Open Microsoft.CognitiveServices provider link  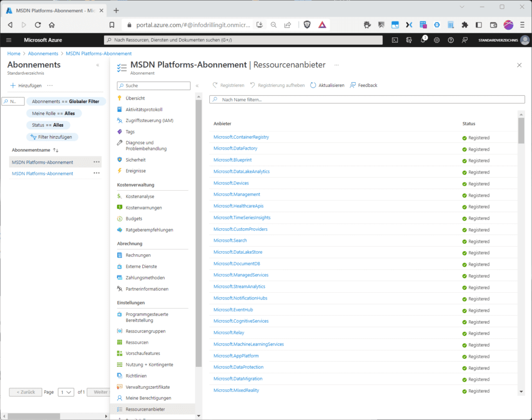coord(241,321)
